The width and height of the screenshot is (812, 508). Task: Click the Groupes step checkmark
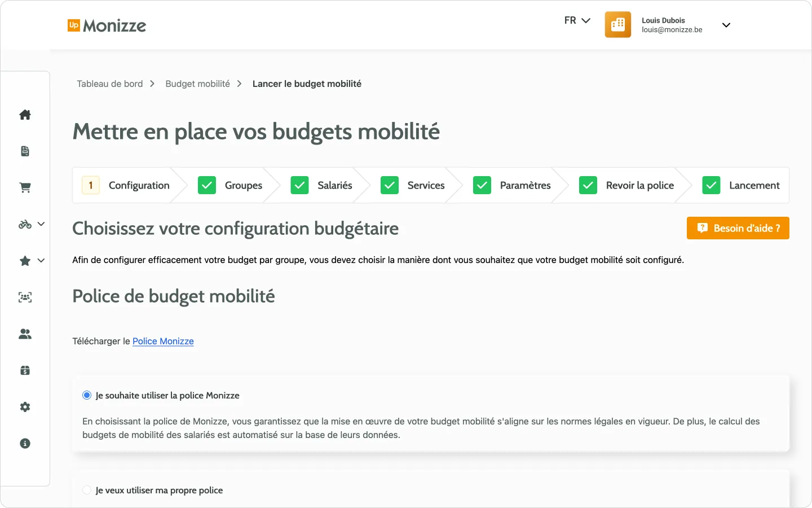pyautogui.click(x=207, y=185)
